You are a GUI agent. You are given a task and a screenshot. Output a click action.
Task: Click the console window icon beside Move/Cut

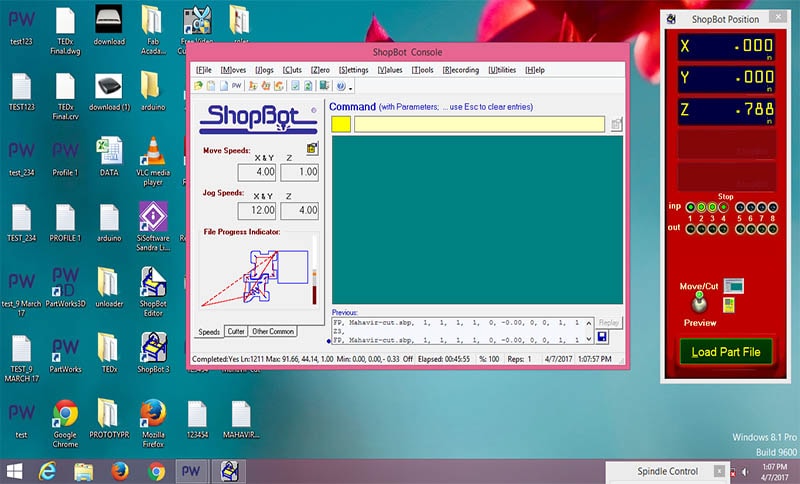(x=734, y=286)
